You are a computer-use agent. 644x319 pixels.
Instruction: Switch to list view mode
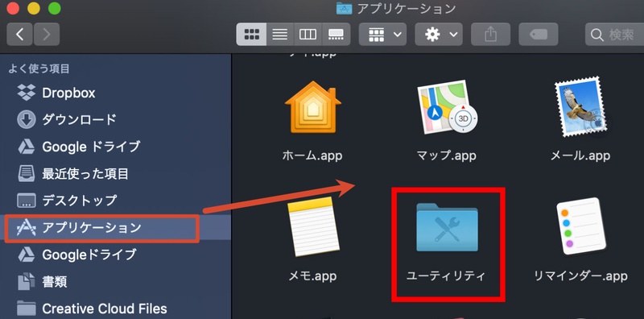[280, 34]
